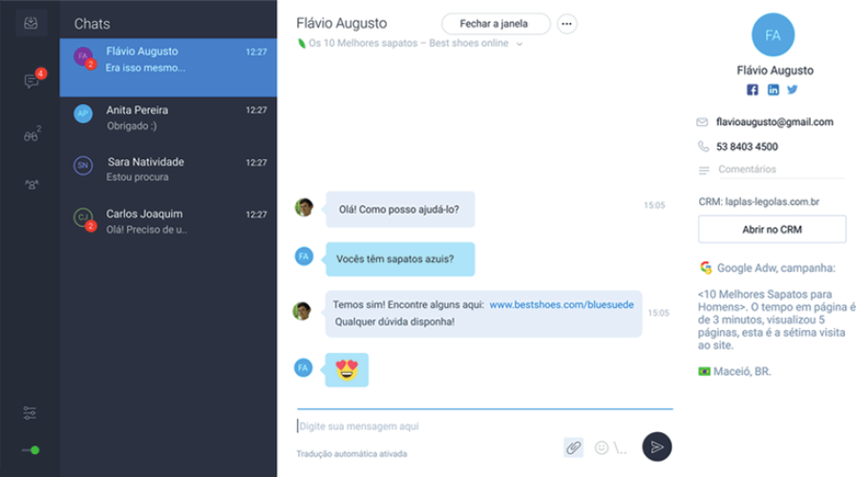The image size is (868, 477).
Task: Click the Abrir no CRM button
Action: tap(772, 229)
